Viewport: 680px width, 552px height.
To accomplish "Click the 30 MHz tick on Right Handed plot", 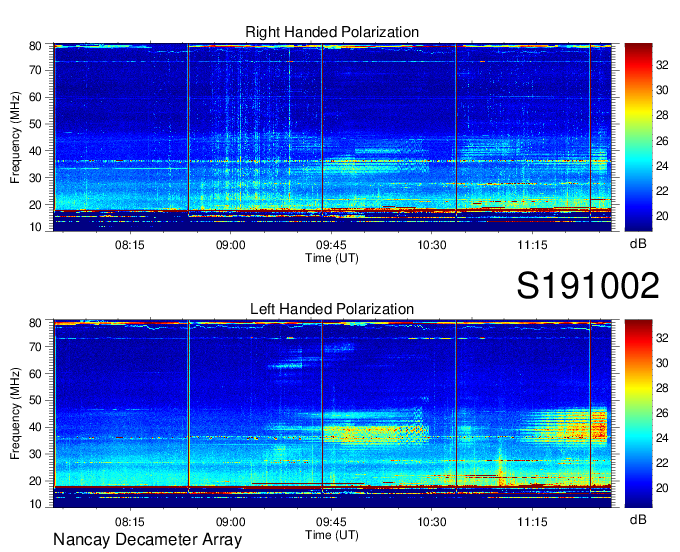I will [35, 178].
